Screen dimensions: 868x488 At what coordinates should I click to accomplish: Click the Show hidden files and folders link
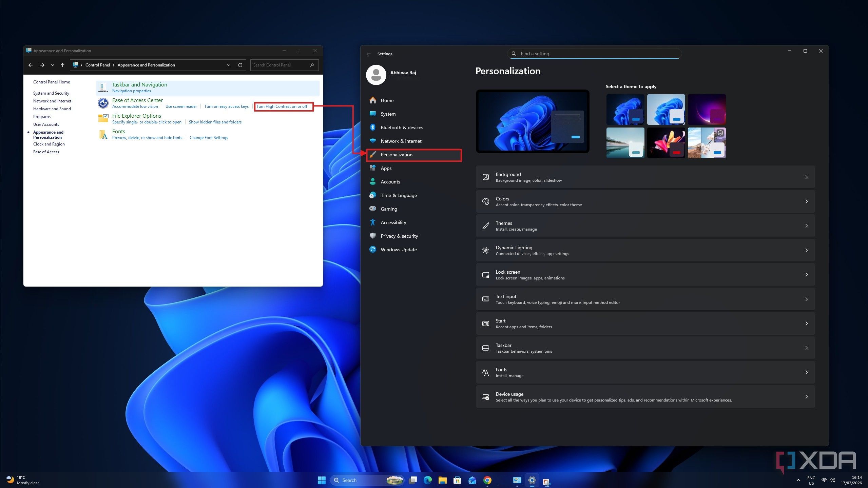215,122
